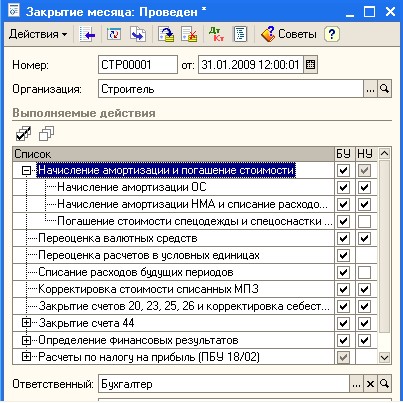
Task: Close the Закрытие месяца window
Action: (390, 12)
